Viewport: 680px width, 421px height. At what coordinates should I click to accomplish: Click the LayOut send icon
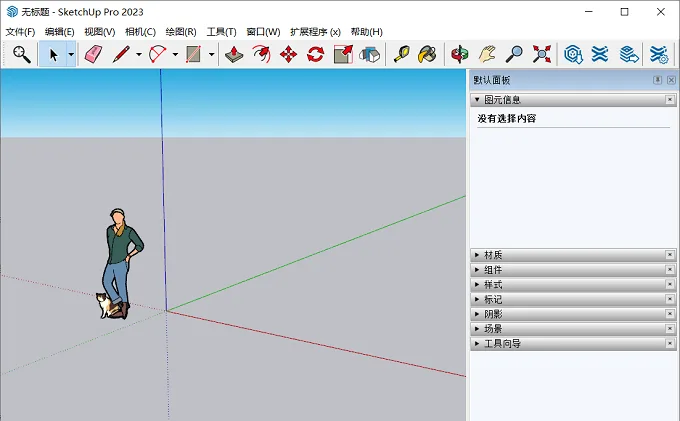click(x=629, y=55)
